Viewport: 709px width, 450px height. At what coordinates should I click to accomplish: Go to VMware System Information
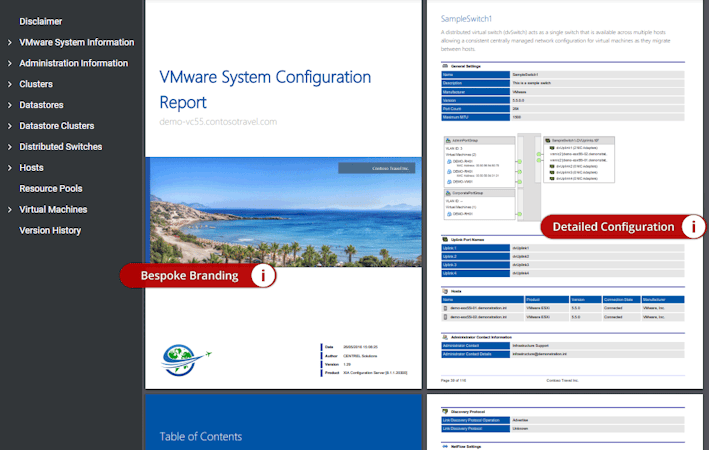coord(76,42)
